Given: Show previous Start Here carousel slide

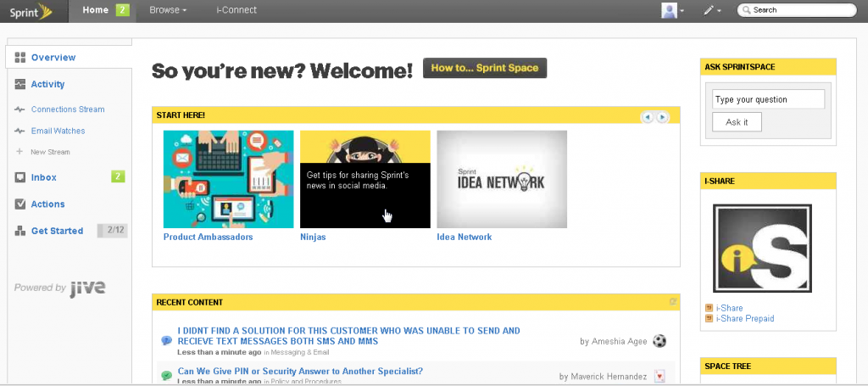Looking at the screenshot, I should pyautogui.click(x=647, y=117).
